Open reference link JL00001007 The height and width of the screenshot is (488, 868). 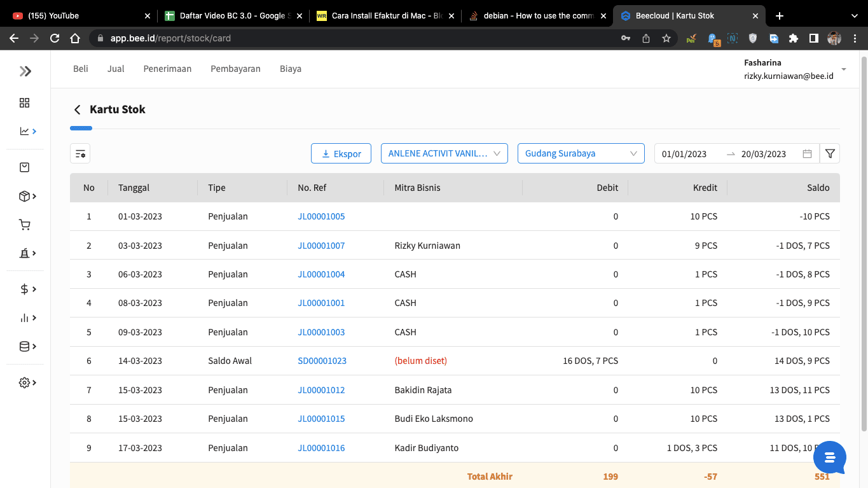(x=321, y=246)
